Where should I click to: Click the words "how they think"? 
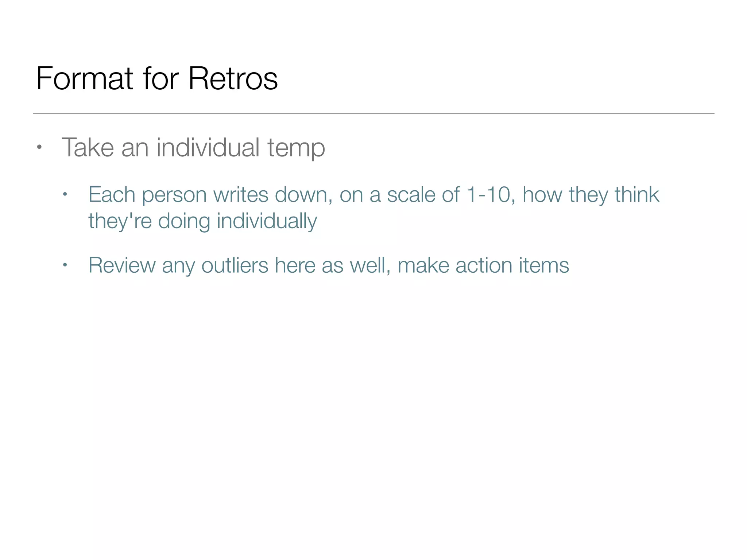591,194
